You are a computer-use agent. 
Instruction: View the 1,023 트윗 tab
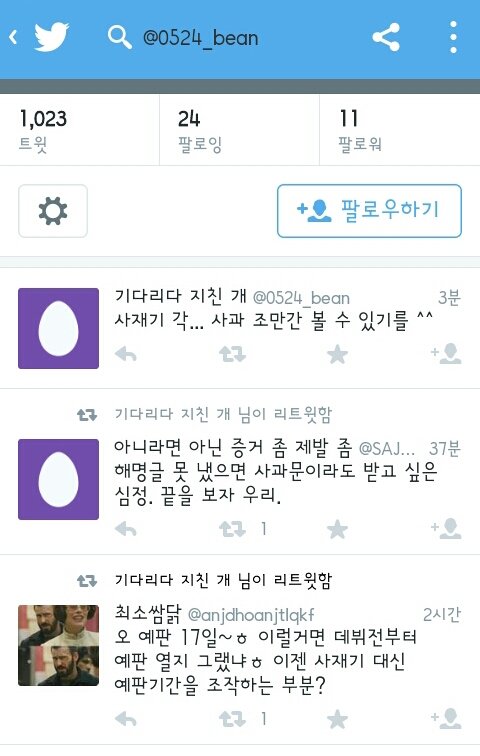click(80, 130)
